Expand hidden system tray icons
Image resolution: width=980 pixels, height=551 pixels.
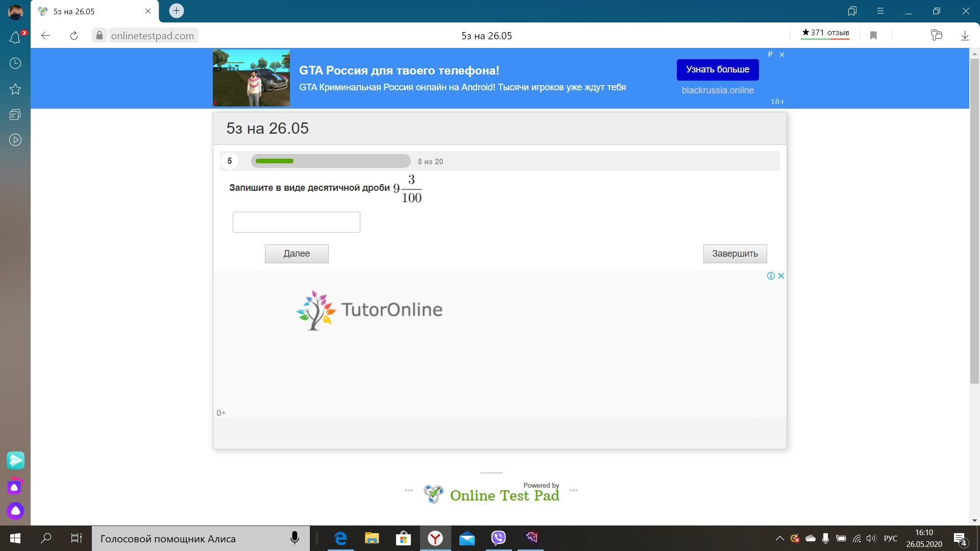pos(779,538)
